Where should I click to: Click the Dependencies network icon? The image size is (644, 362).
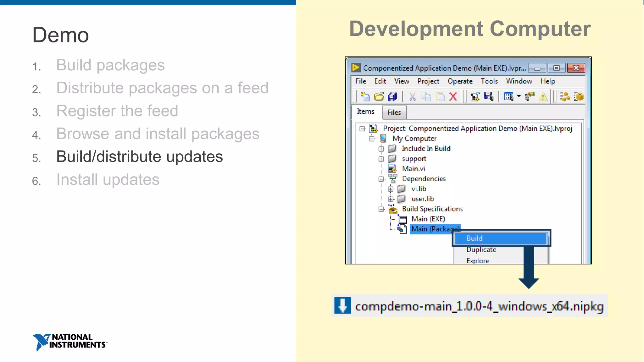click(x=392, y=178)
